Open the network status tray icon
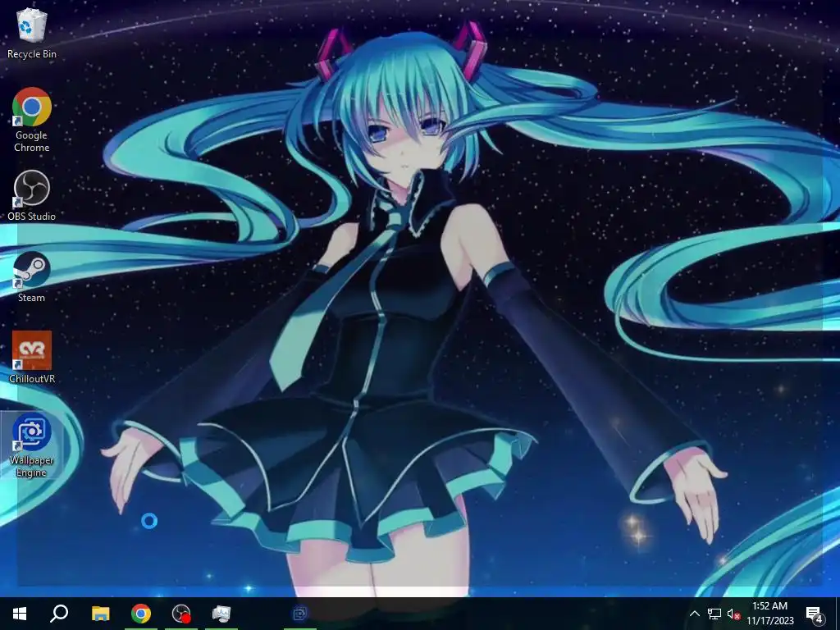Viewport: 840px width, 630px height. 714,614
